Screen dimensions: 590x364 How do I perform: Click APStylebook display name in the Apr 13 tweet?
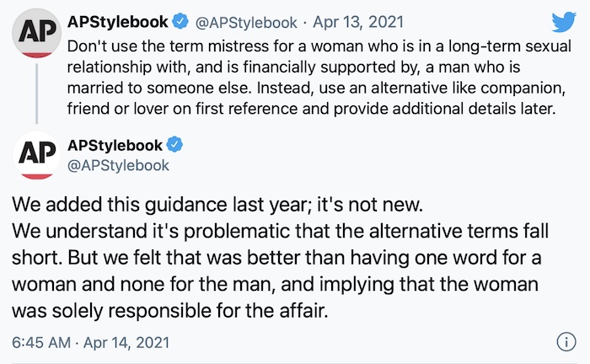(118, 22)
